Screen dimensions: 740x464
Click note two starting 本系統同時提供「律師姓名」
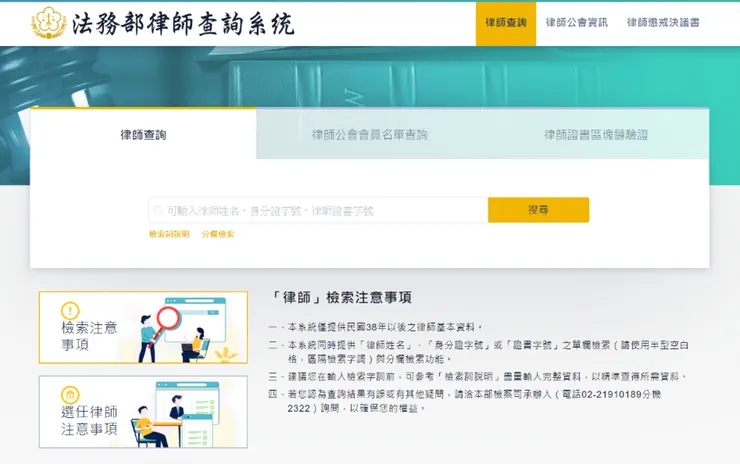(478, 352)
